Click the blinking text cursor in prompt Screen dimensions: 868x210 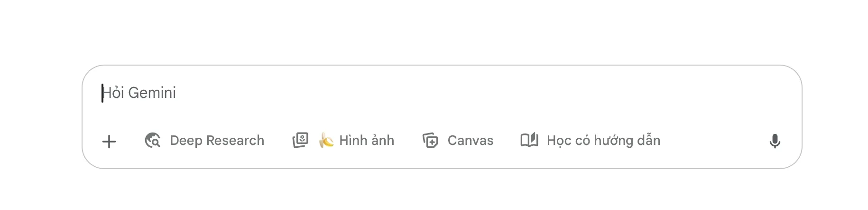(102, 93)
